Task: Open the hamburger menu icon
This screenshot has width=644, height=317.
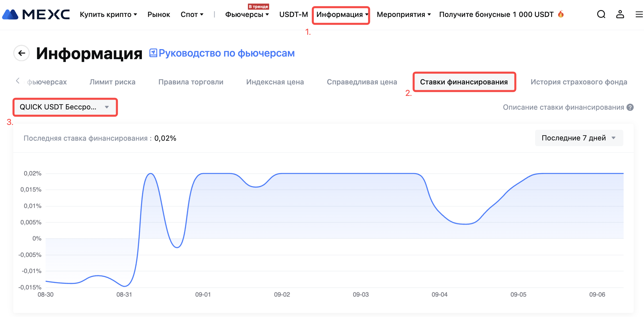Action: (639, 14)
